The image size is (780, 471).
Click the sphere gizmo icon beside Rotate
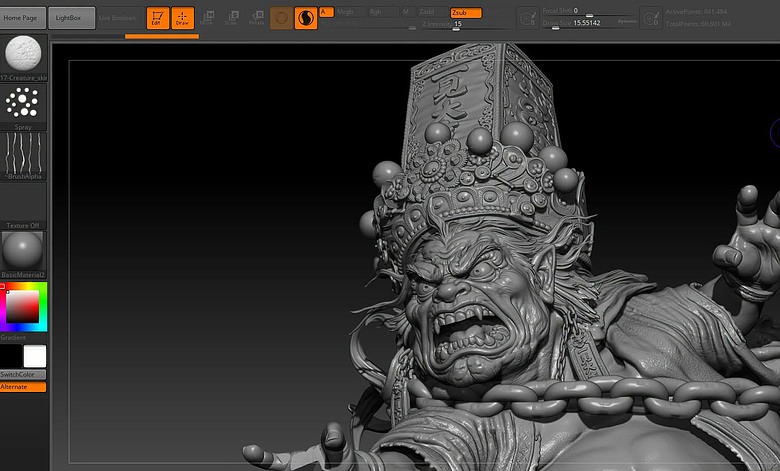(281, 18)
